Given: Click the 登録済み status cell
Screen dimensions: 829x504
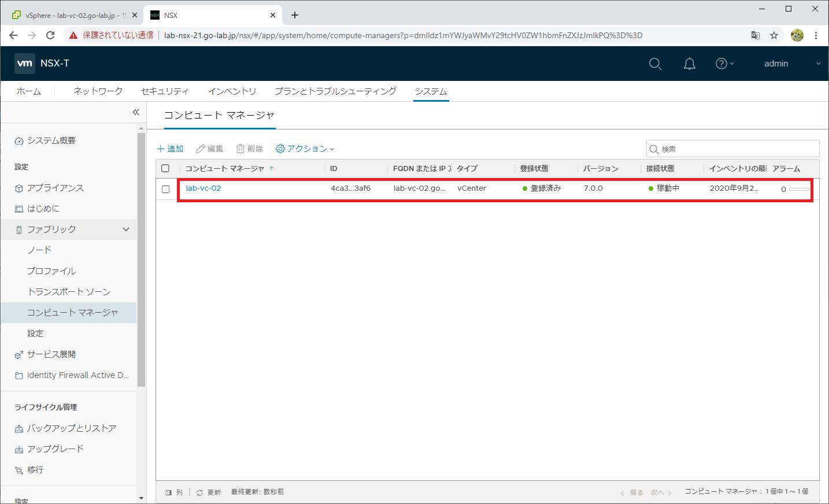Looking at the screenshot, I should point(542,188).
